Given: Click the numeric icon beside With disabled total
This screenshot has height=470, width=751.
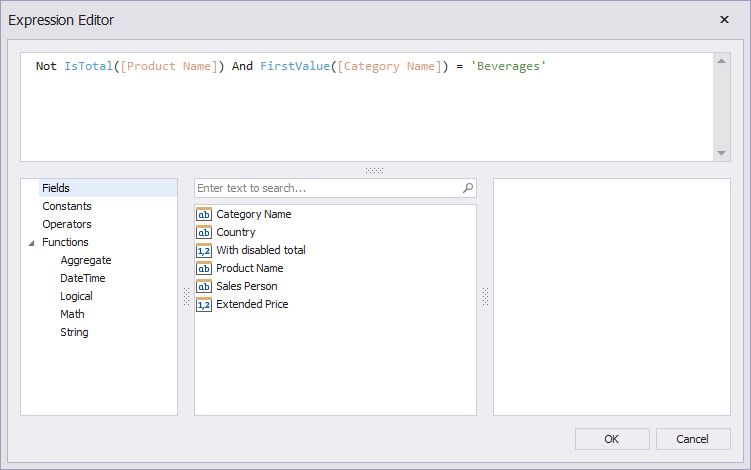Looking at the screenshot, I should (x=204, y=250).
